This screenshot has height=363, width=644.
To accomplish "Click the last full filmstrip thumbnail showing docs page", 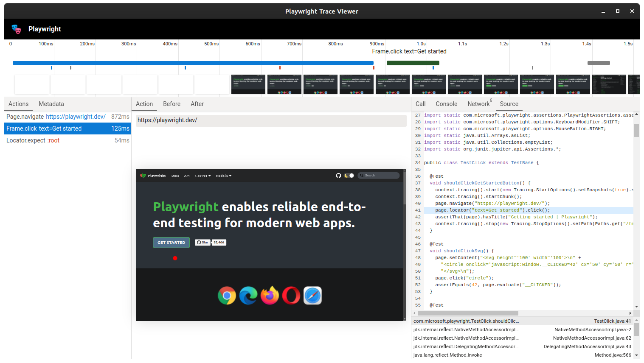I will pyautogui.click(x=609, y=84).
